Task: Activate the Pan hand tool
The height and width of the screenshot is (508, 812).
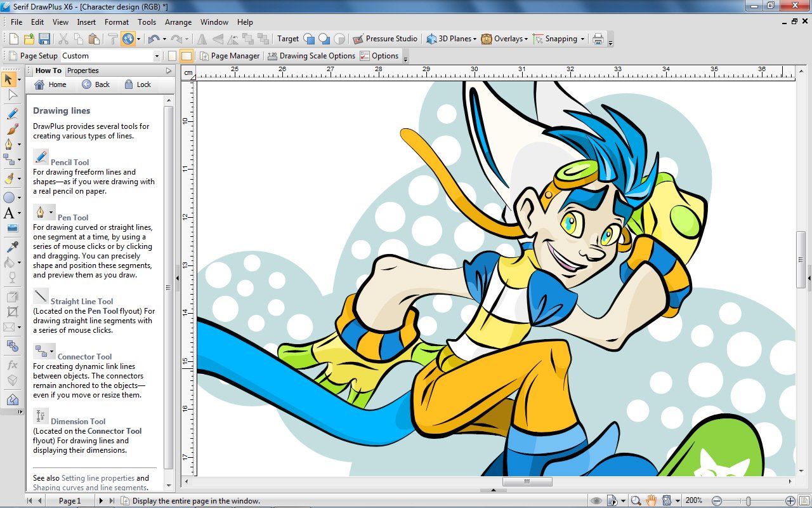Action: tap(652, 500)
